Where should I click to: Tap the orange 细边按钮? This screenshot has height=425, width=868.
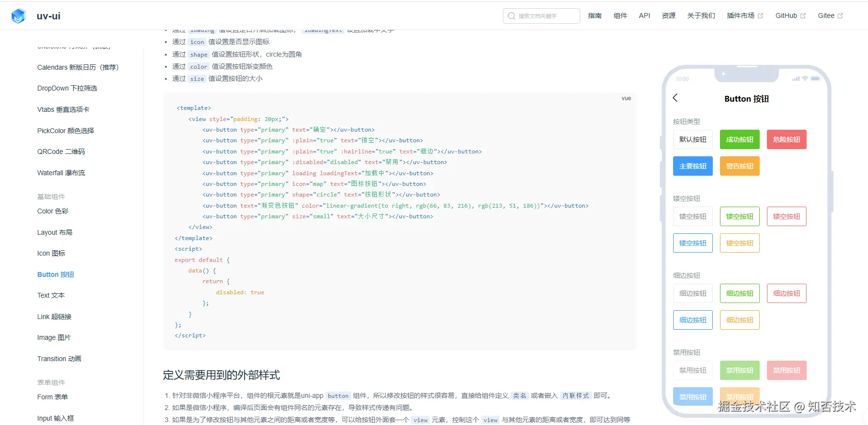click(740, 320)
